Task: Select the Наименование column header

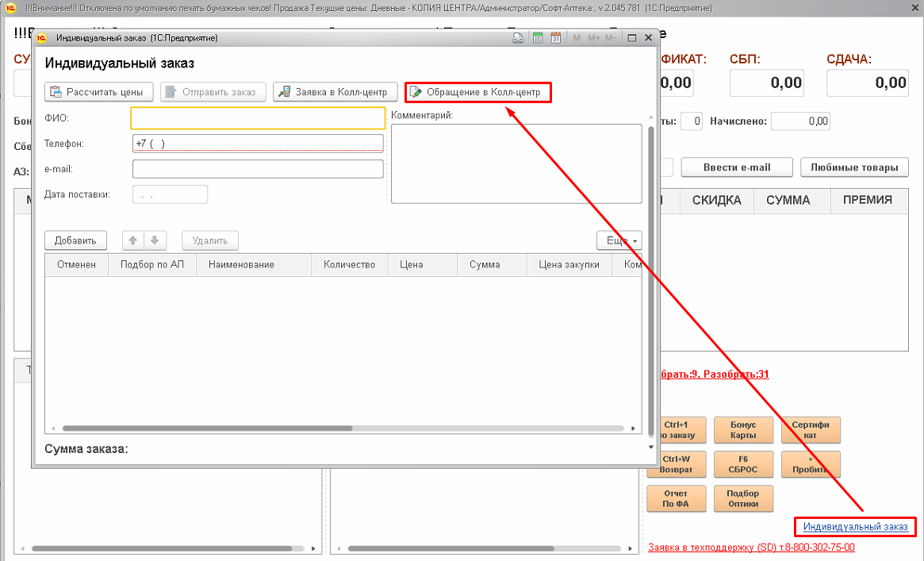Action: [x=241, y=265]
